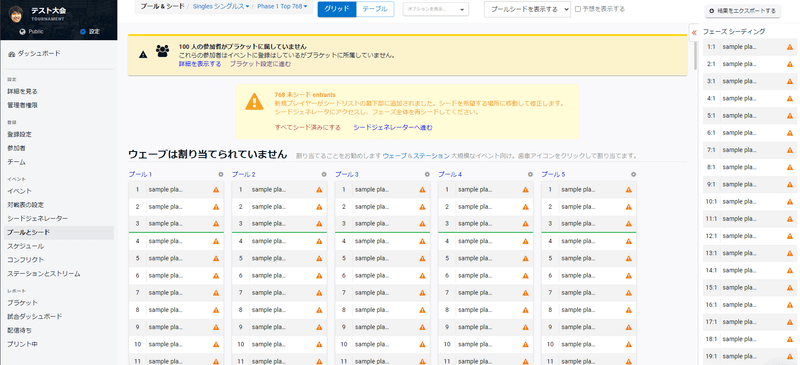Viewport: 800px width, 365px height.
Task: Open the Phase 1 Top 768 dropdown
Action: pyautogui.click(x=282, y=7)
